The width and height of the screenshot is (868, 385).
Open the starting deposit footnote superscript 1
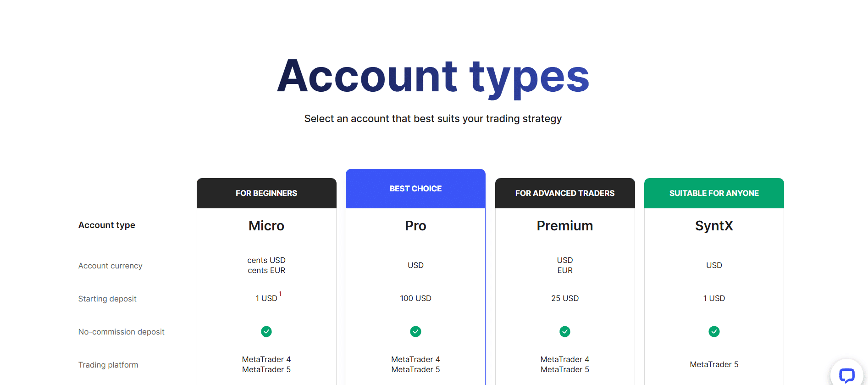point(280,293)
